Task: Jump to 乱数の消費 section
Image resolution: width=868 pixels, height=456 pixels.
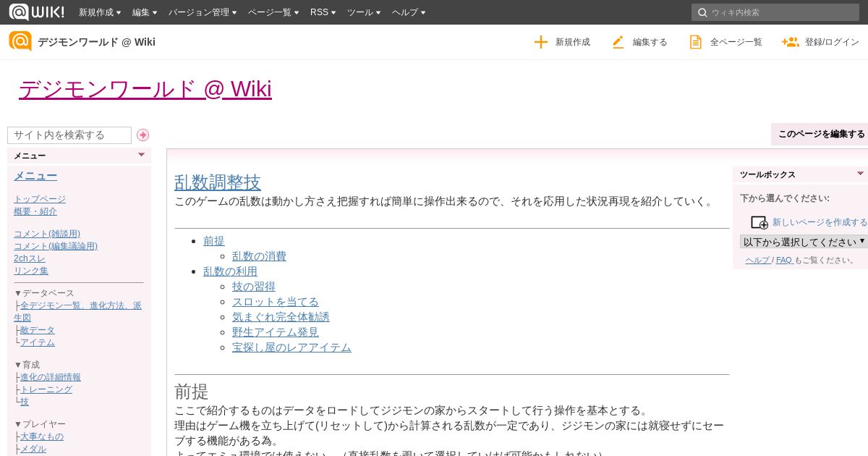Action: click(259, 256)
